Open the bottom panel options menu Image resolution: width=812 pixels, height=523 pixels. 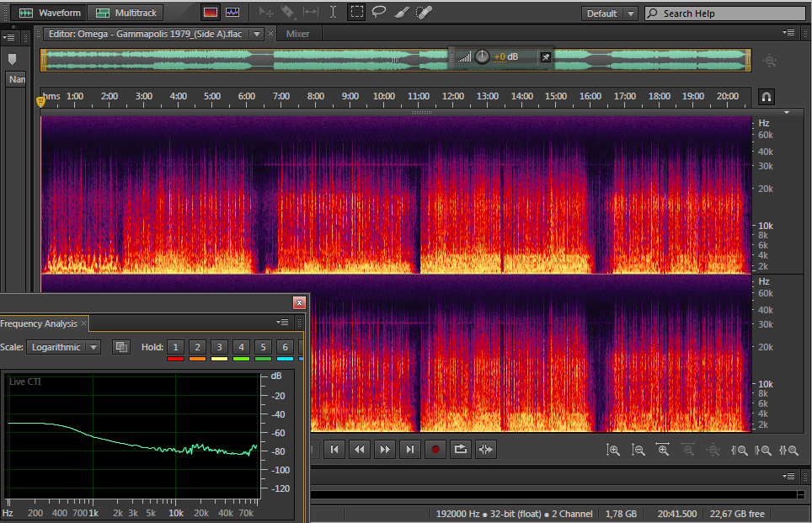tap(788, 476)
